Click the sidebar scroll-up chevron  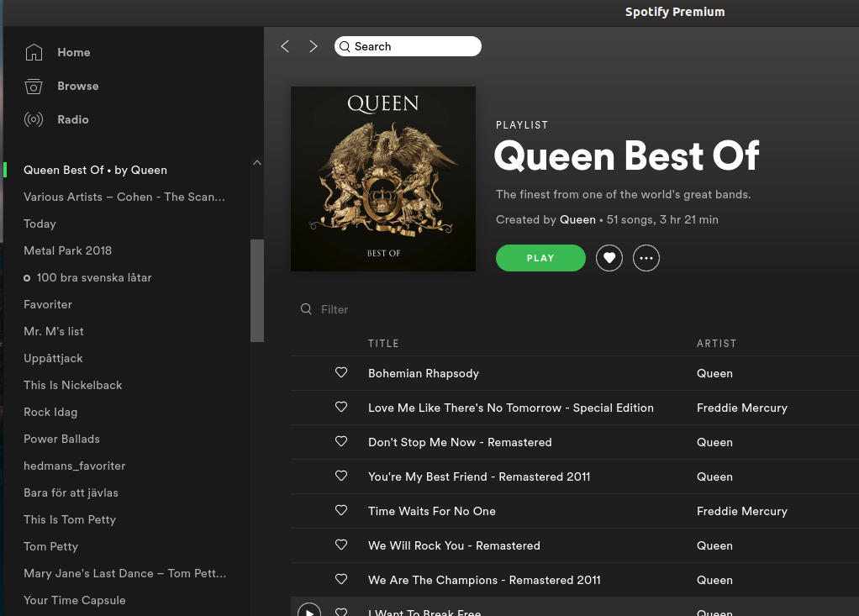[257, 163]
